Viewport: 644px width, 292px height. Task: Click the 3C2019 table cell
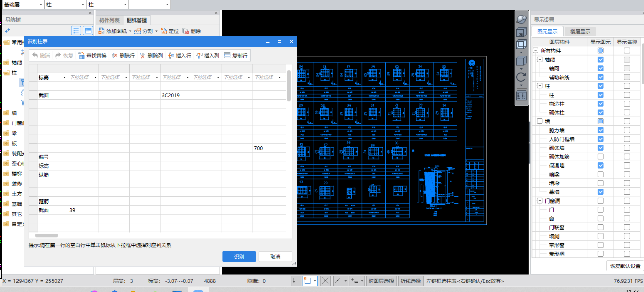(x=175, y=95)
